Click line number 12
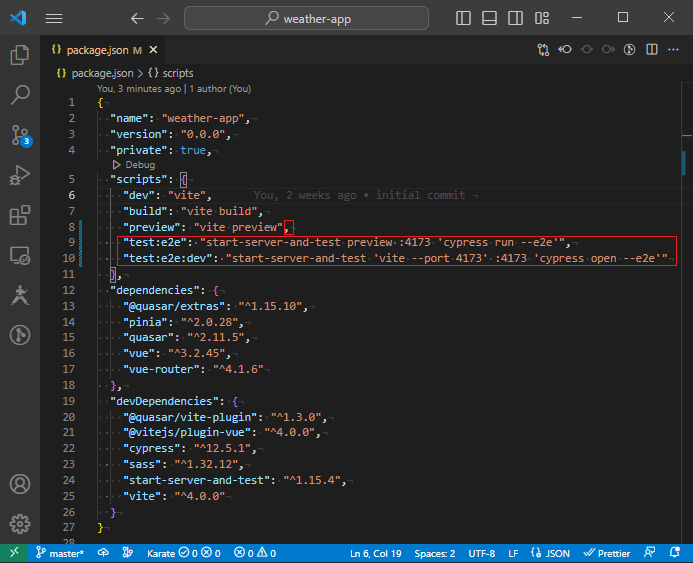The image size is (693, 563). [x=69, y=290]
